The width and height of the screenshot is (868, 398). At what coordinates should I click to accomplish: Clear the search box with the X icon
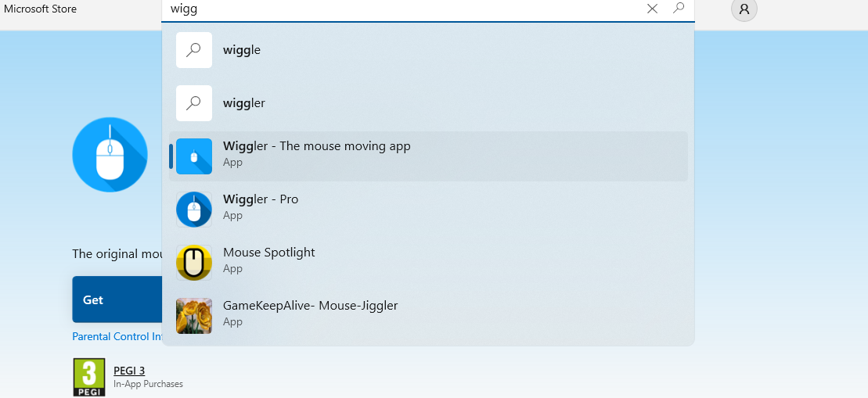coord(652,9)
